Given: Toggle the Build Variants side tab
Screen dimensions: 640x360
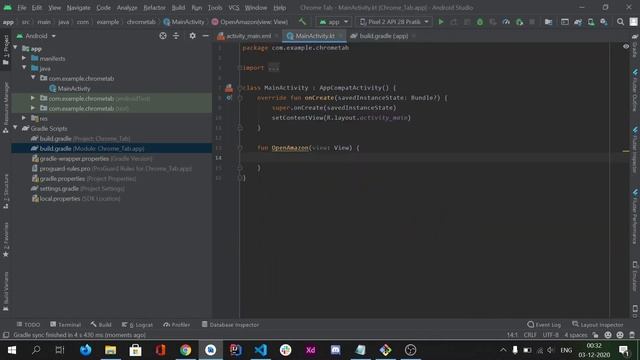Looking at the screenshot, I should point(6,291).
